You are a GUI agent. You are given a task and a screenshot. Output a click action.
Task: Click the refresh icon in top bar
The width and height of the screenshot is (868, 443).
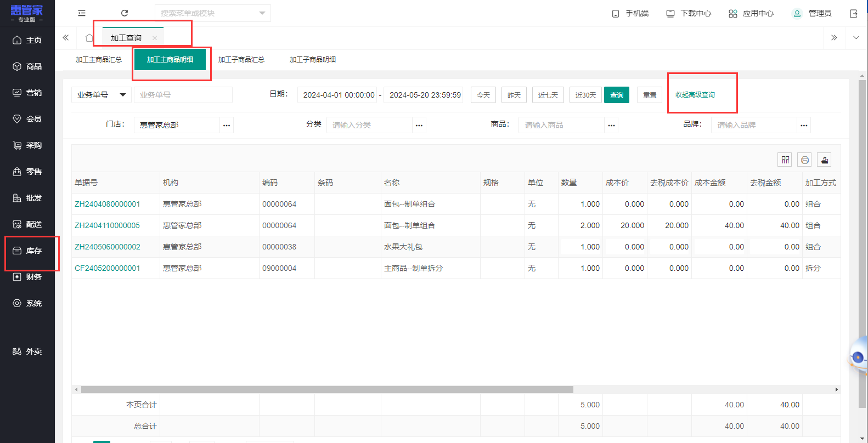click(x=125, y=13)
